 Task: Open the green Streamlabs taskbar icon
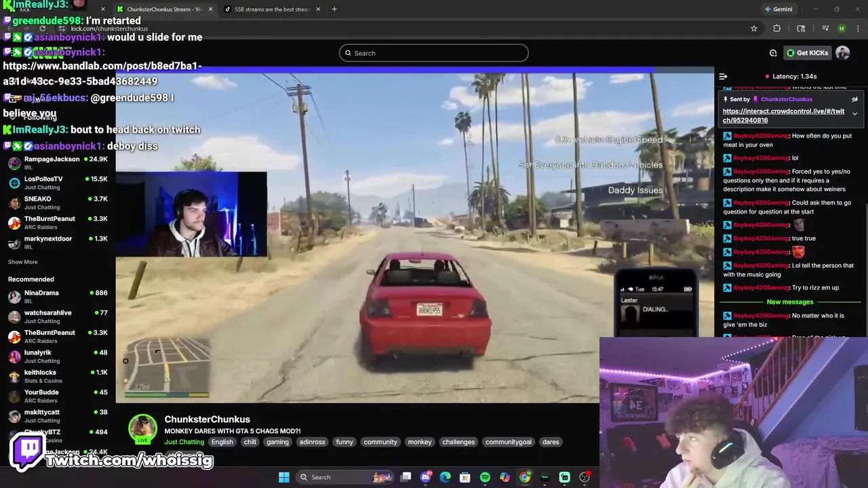[564, 477]
